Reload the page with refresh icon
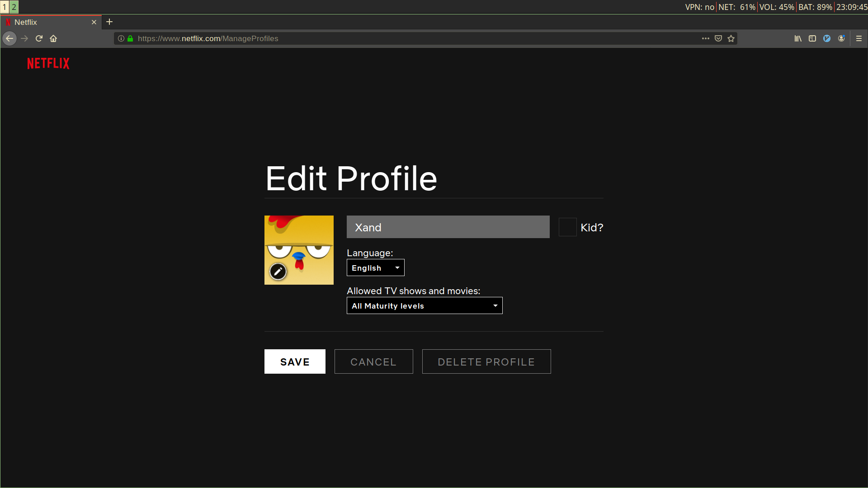868x488 pixels. coord(39,38)
